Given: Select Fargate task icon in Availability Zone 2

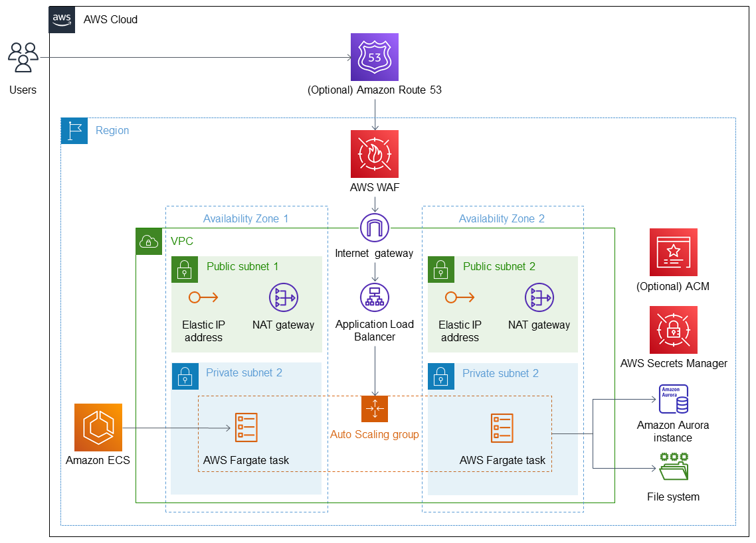Looking at the screenshot, I should click(502, 427).
